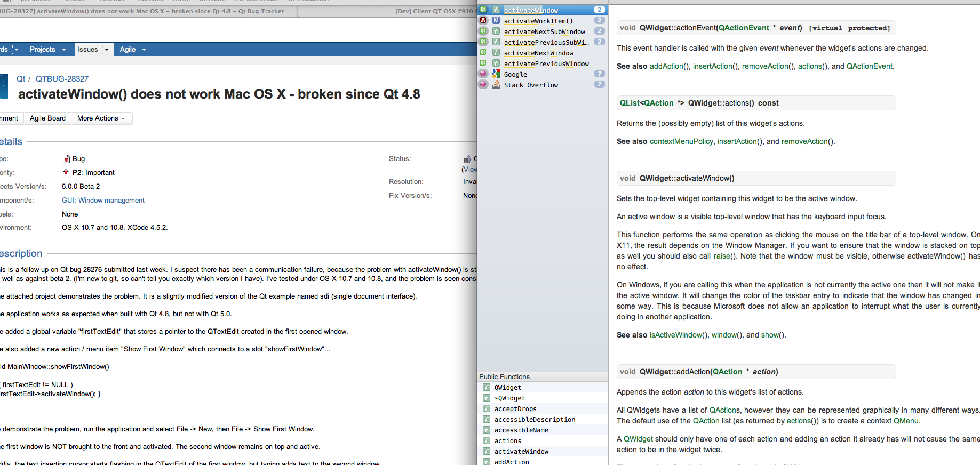
Task: Click the Google logo icon in results
Action: [496, 74]
